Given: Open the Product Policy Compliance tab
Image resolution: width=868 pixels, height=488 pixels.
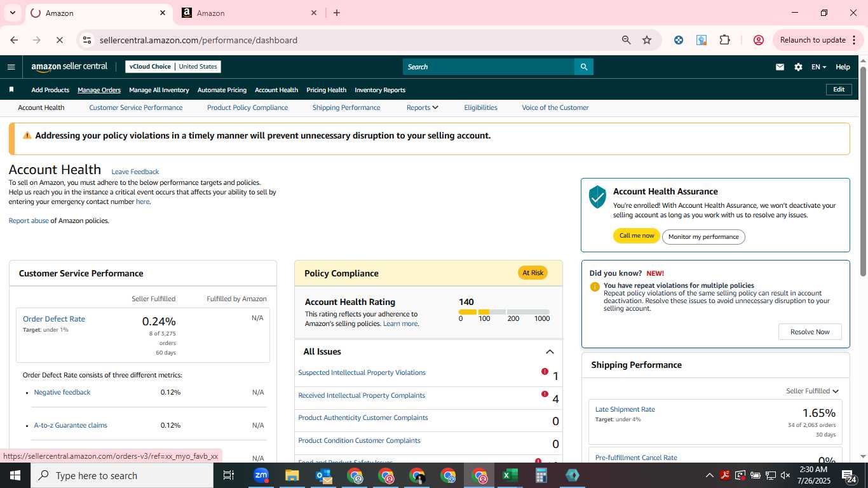Looking at the screenshot, I should click(247, 107).
